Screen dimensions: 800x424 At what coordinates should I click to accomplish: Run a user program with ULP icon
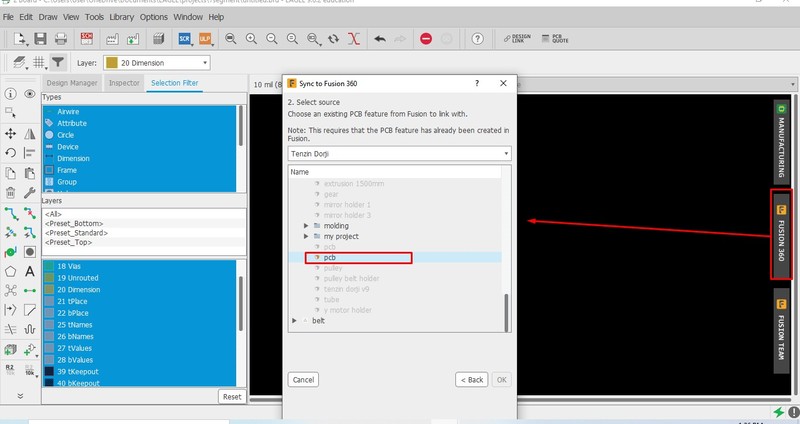pos(205,39)
